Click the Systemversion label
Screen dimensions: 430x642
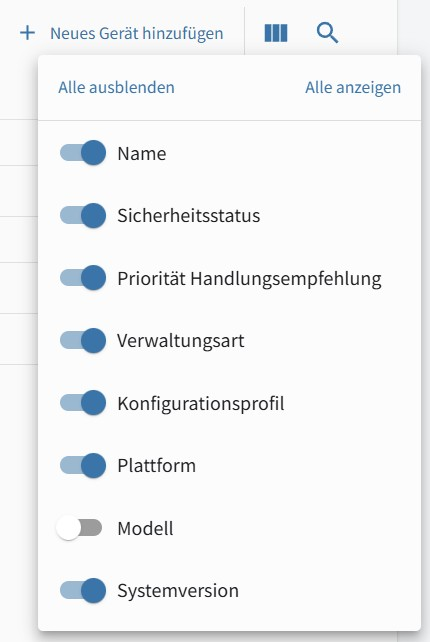click(x=178, y=591)
